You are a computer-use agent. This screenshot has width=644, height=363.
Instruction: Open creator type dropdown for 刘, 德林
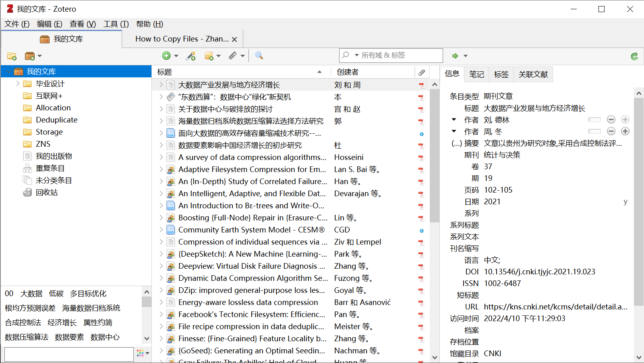point(454,120)
